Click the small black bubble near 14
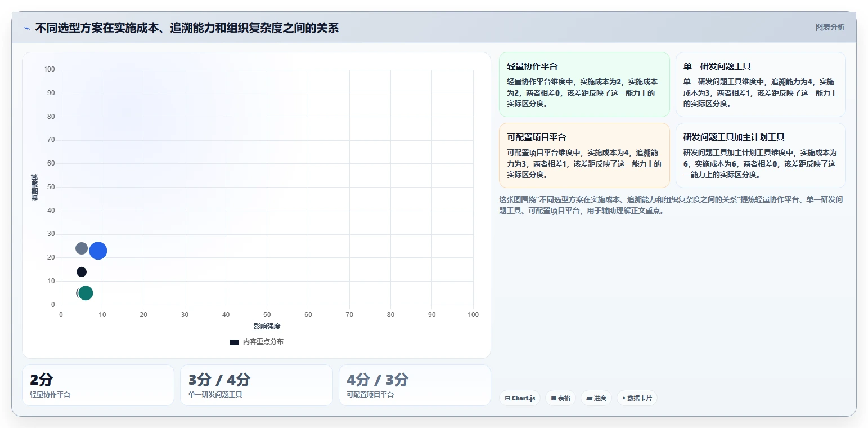This screenshot has width=868, height=428. (x=82, y=272)
